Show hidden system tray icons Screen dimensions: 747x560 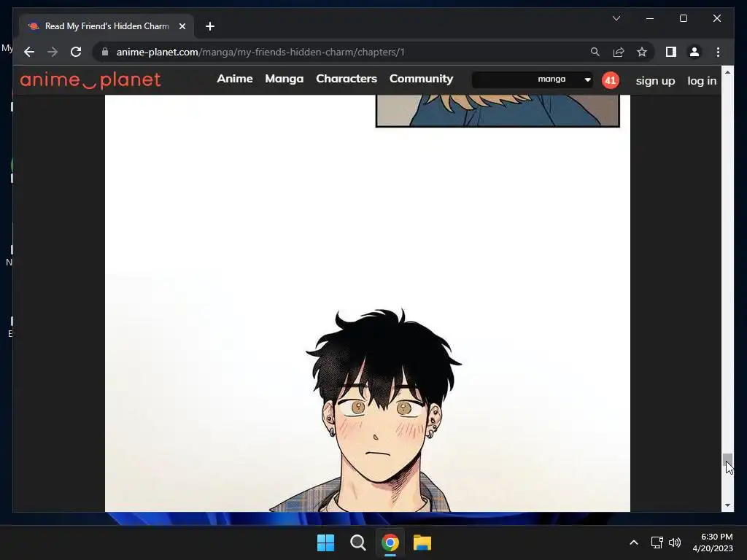(x=634, y=542)
